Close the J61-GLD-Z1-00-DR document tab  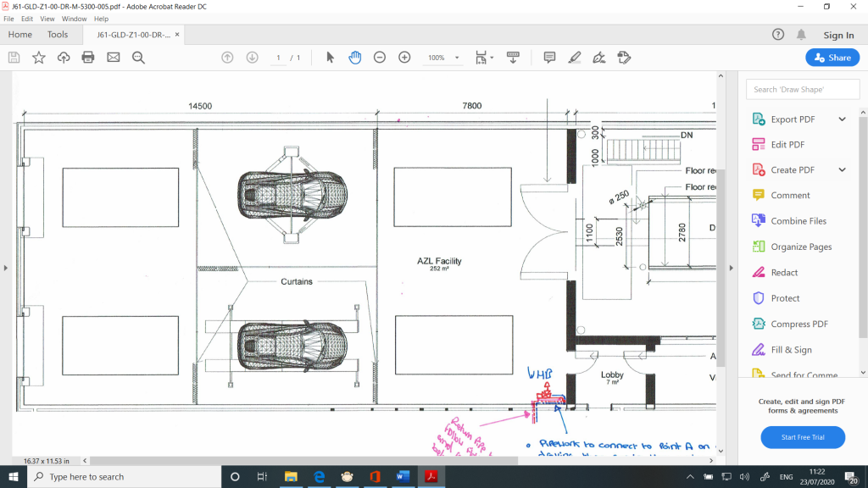tap(177, 34)
